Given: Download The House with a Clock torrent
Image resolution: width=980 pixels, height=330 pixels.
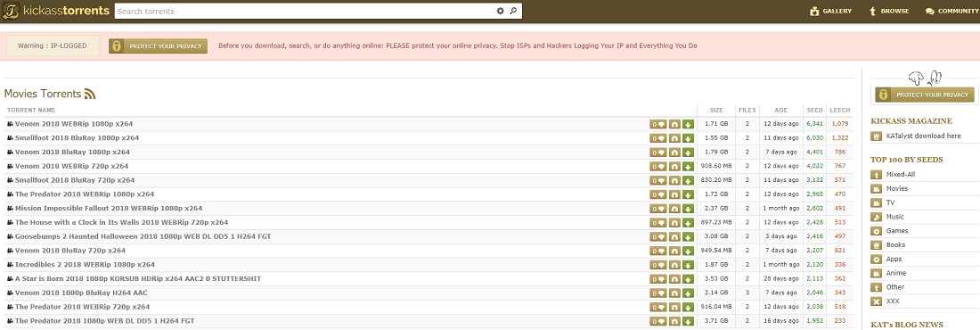Looking at the screenshot, I should (x=688, y=222).
